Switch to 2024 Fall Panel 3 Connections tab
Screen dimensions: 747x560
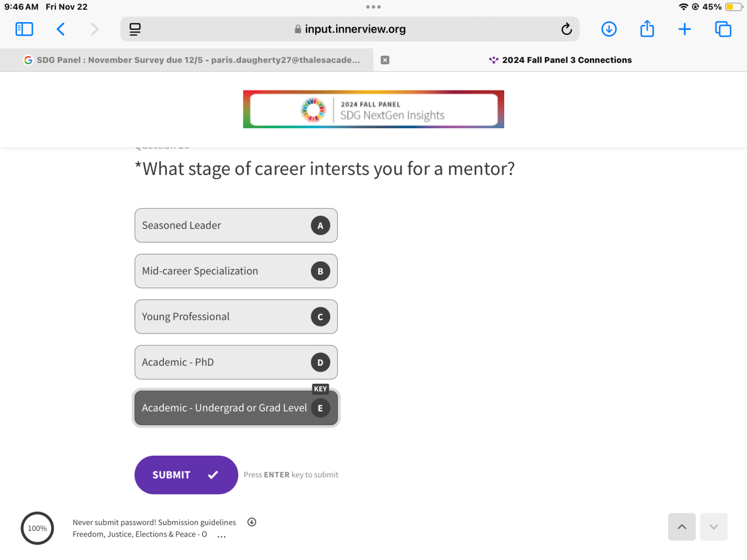560,60
